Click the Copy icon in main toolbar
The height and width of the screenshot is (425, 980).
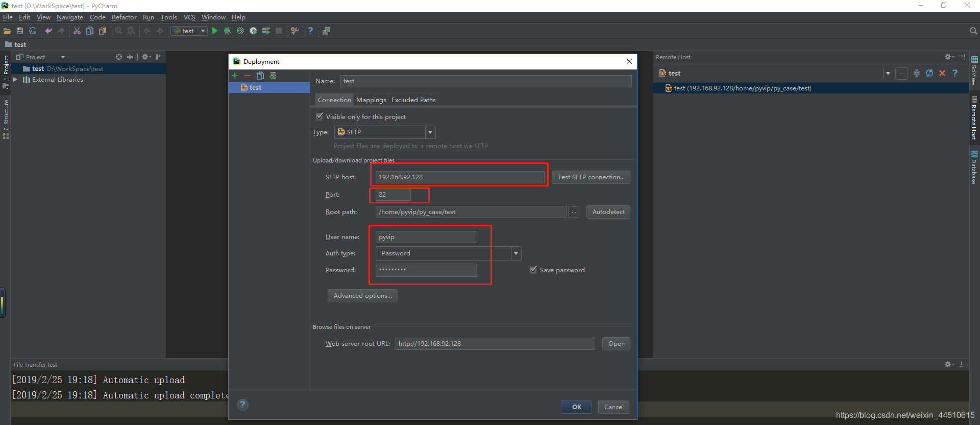point(90,31)
